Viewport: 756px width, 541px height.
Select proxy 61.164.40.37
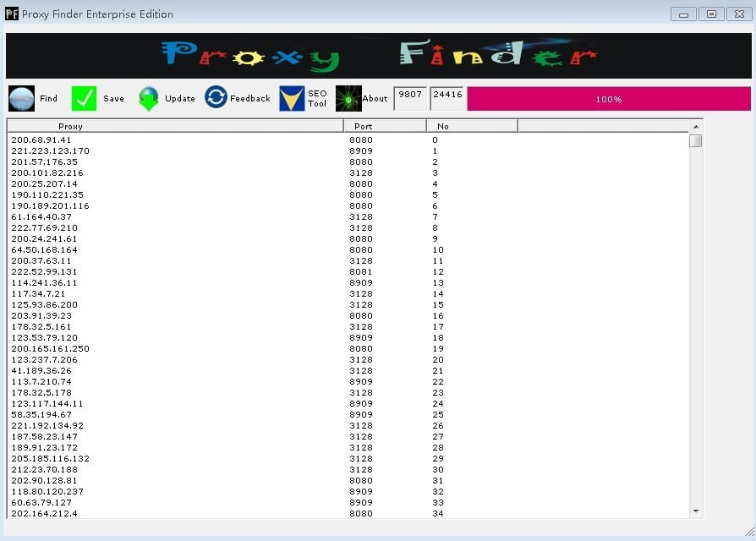coord(41,216)
